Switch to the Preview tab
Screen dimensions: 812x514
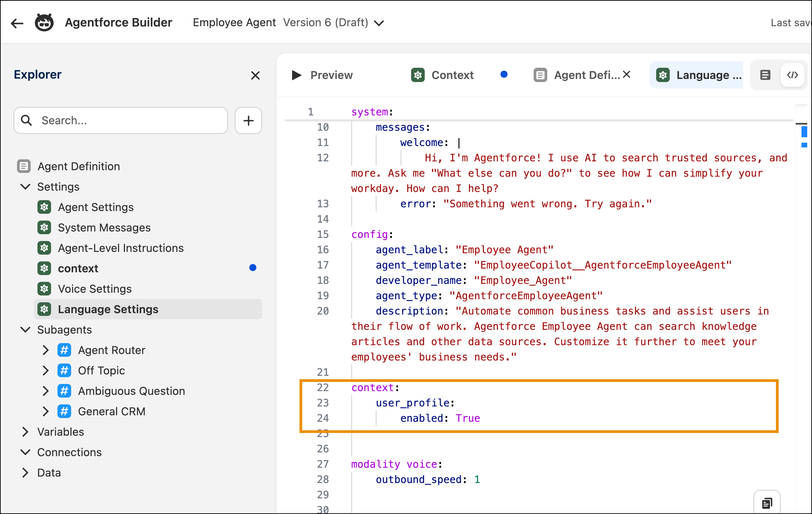click(x=322, y=75)
